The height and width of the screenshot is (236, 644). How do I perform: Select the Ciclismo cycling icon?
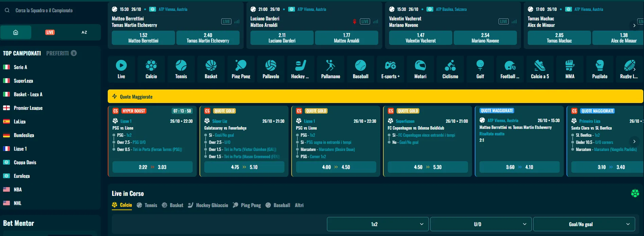pyautogui.click(x=450, y=65)
